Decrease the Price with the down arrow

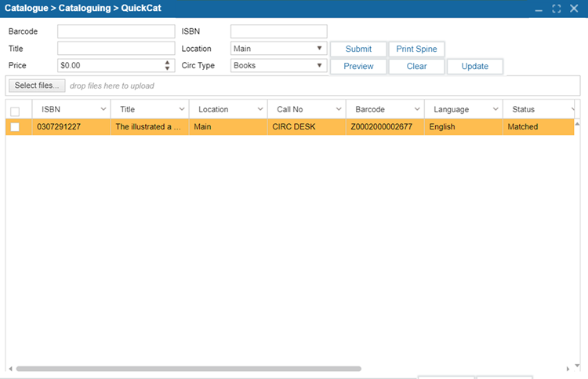click(167, 68)
